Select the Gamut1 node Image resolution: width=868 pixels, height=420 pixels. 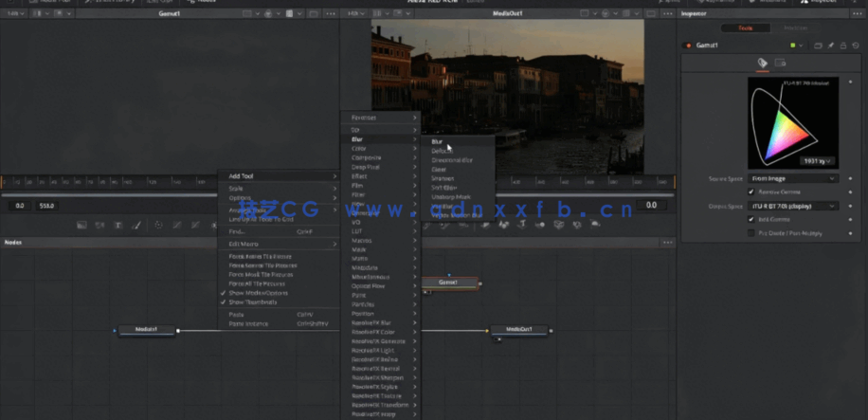449,283
